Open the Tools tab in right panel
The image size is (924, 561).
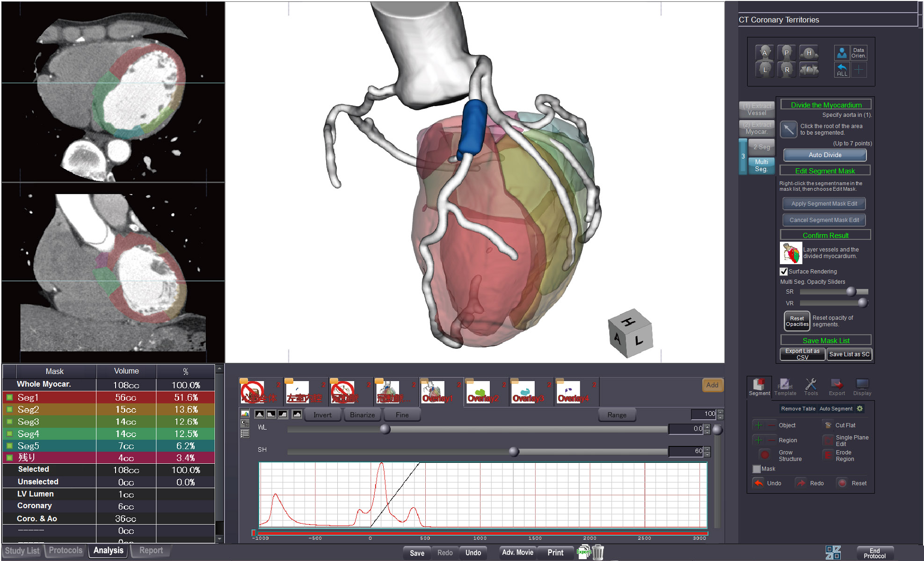pos(811,387)
